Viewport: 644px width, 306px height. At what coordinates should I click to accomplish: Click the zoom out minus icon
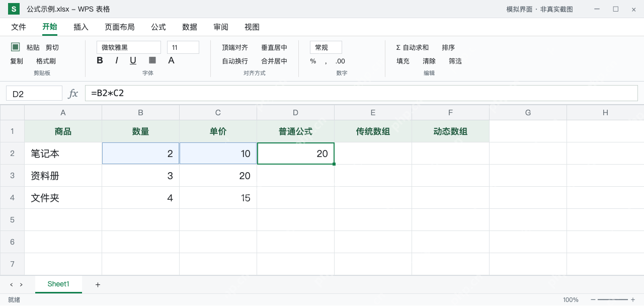coord(593,299)
